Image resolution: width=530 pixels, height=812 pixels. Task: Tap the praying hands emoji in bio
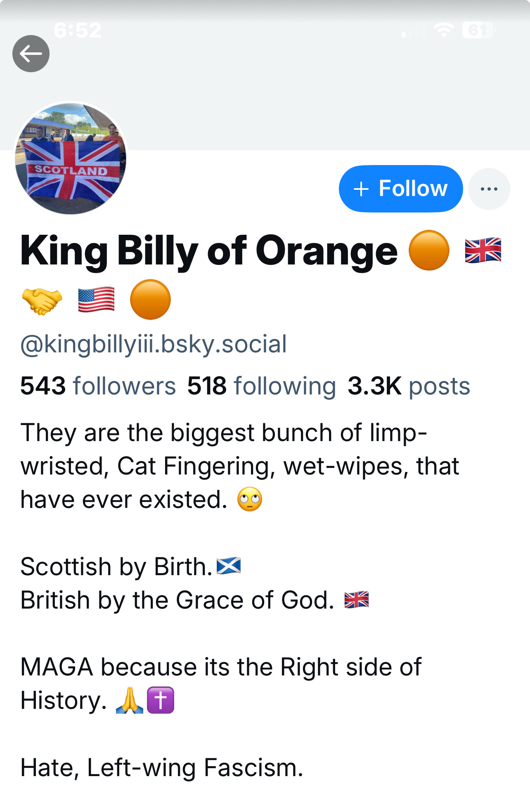tap(130, 700)
